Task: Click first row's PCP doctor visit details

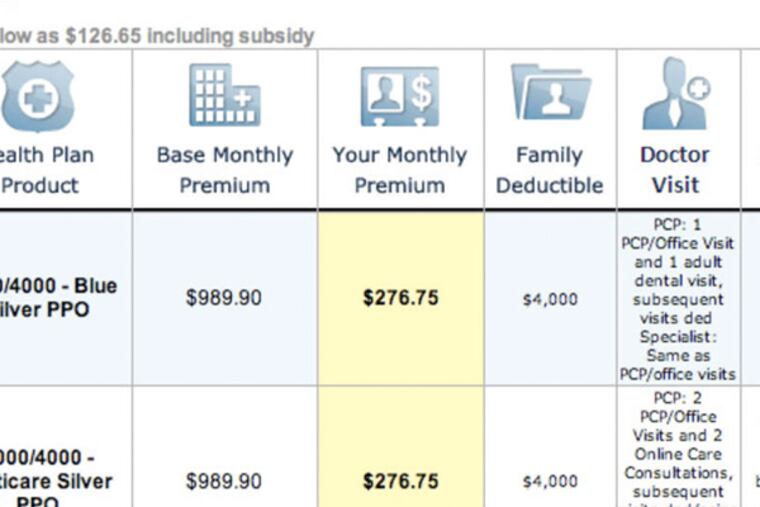Action: (x=676, y=298)
